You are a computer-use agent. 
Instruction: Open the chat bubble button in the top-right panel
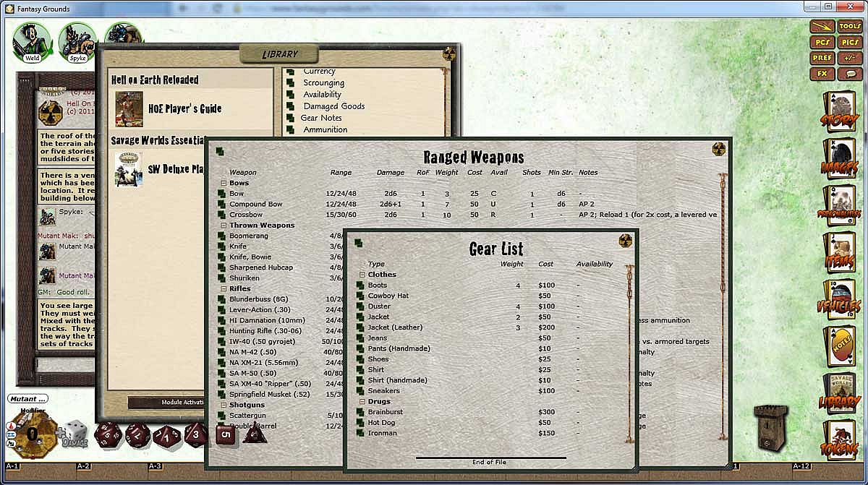pyautogui.click(x=850, y=74)
